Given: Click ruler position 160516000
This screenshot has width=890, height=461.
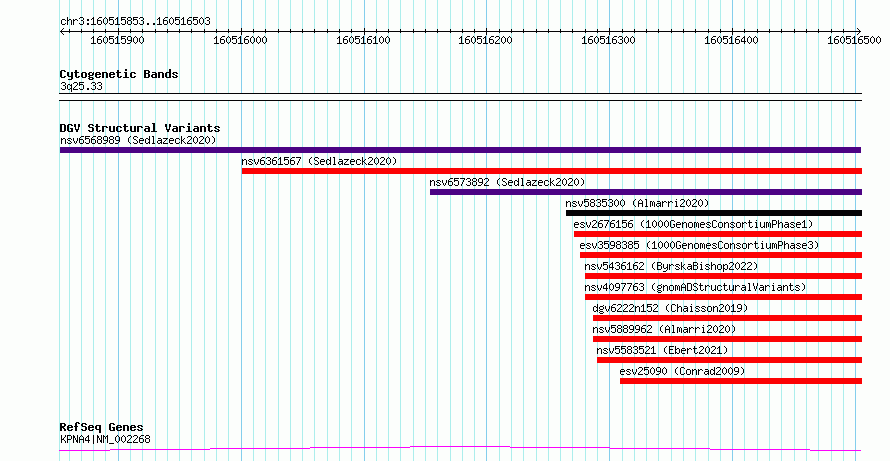Looking at the screenshot, I should click(240, 40).
